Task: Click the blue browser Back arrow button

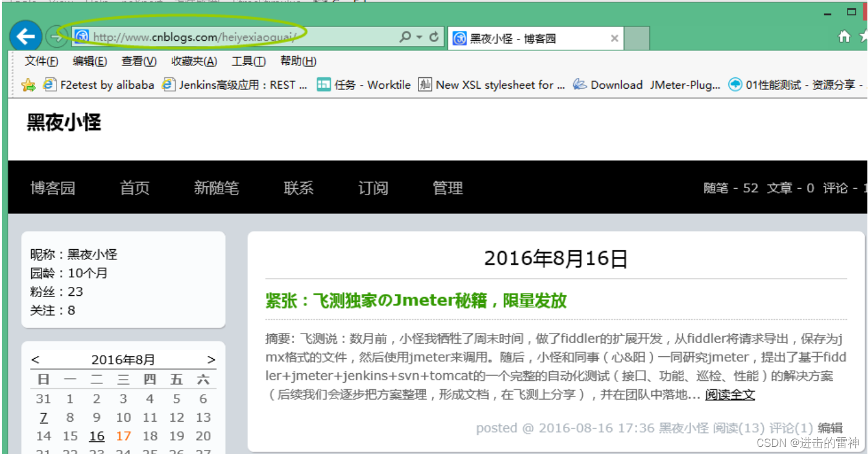Action: 25,37
